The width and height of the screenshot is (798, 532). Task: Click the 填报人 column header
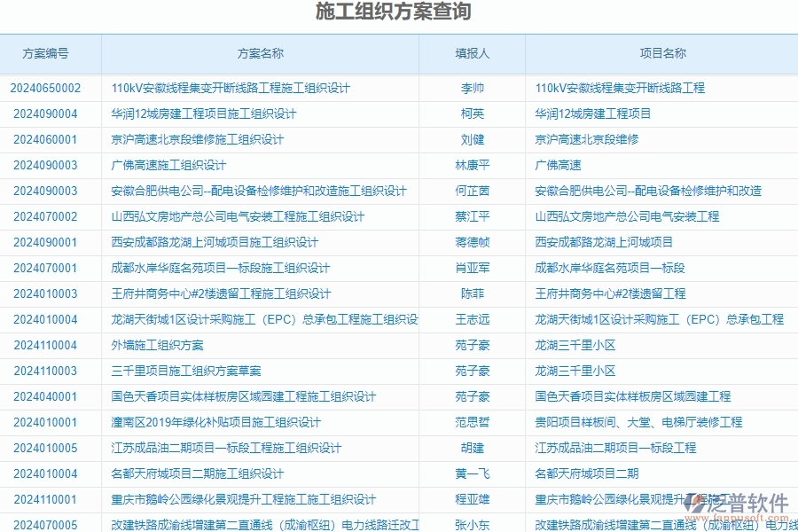[x=472, y=53]
